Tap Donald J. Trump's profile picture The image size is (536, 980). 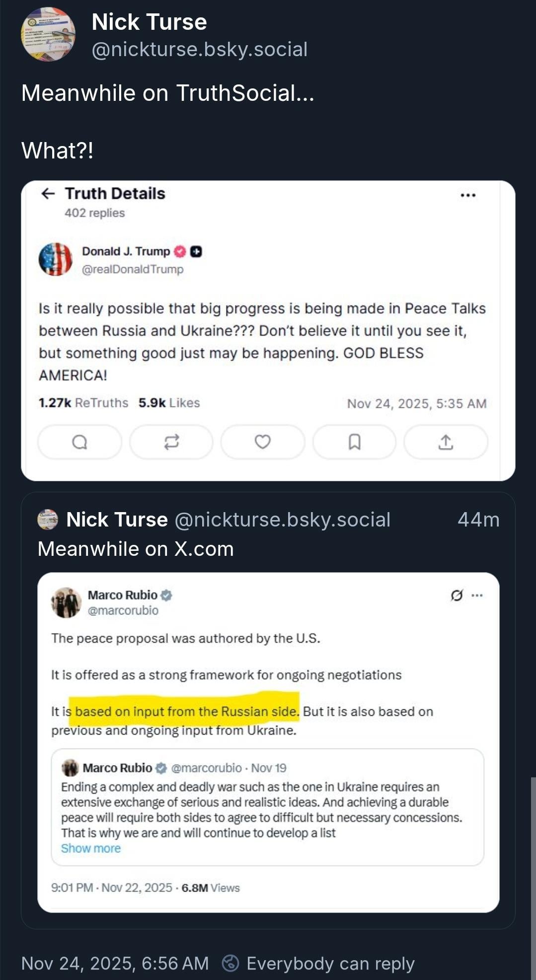[56, 259]
